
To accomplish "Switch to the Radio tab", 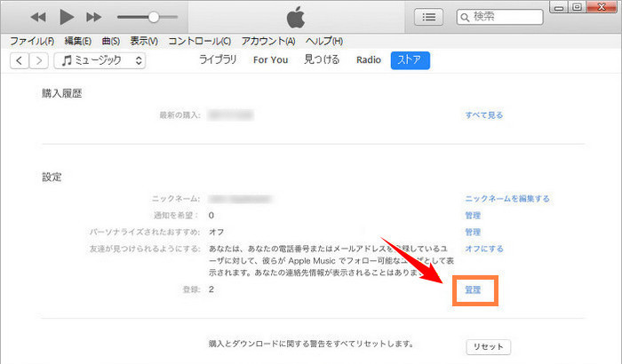I will [369, 59].
